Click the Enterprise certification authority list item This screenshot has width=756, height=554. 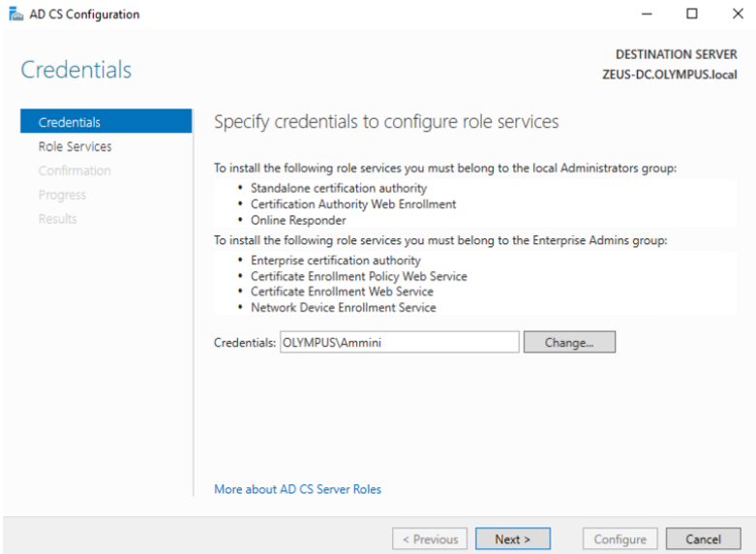[x=335, y=261]
